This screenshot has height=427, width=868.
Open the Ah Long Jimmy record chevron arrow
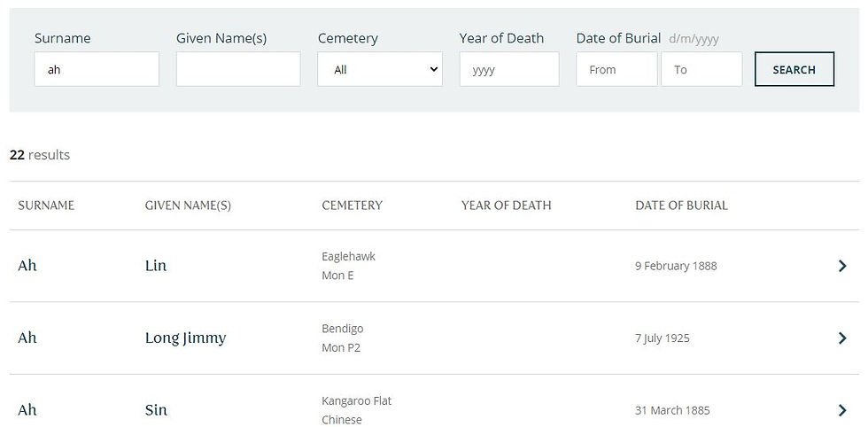[x=842, y=338]
